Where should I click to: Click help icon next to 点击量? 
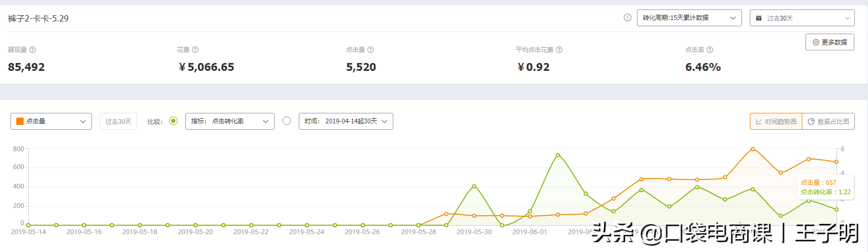click(x=371, y=50)
